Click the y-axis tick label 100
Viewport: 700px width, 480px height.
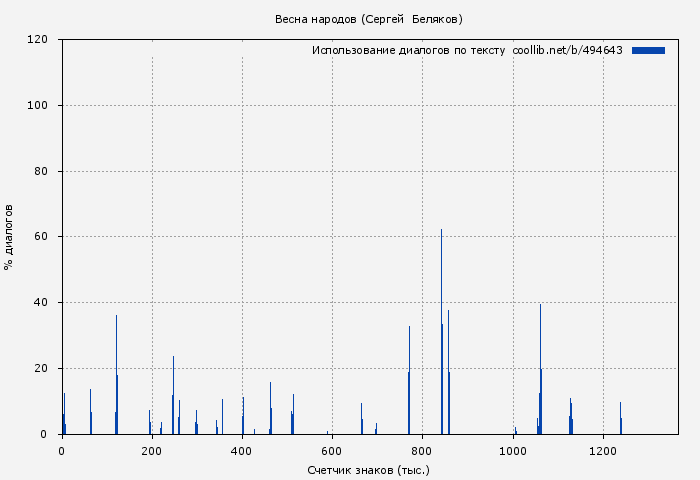(39, 106)
